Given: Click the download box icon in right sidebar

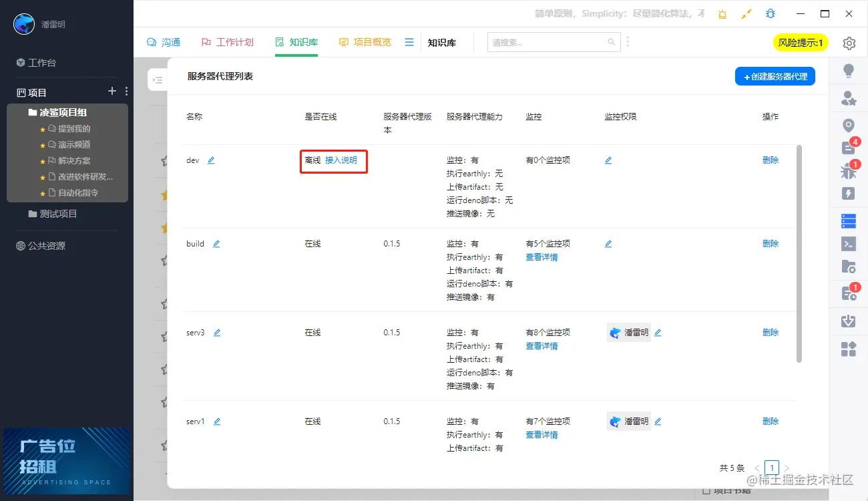Looking at the screenshot, I should click(x=849, y=321).
